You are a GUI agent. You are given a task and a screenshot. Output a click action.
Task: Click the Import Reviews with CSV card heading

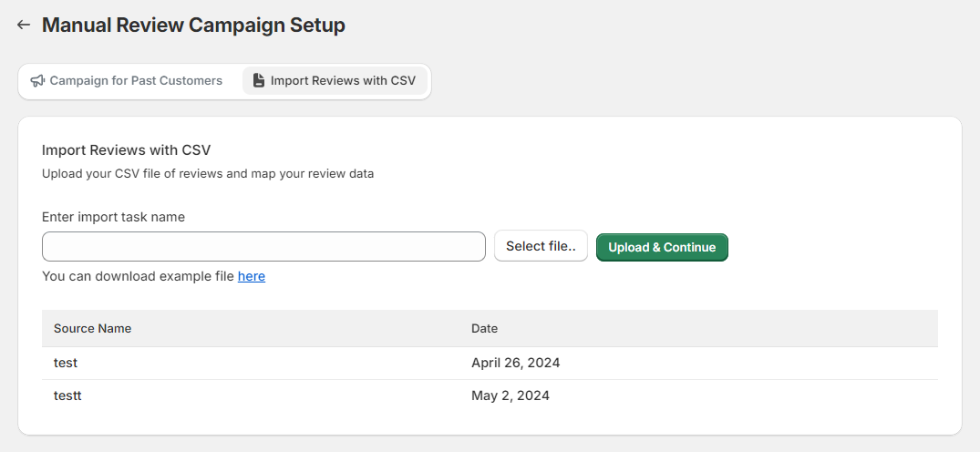(x=127, y=149)
